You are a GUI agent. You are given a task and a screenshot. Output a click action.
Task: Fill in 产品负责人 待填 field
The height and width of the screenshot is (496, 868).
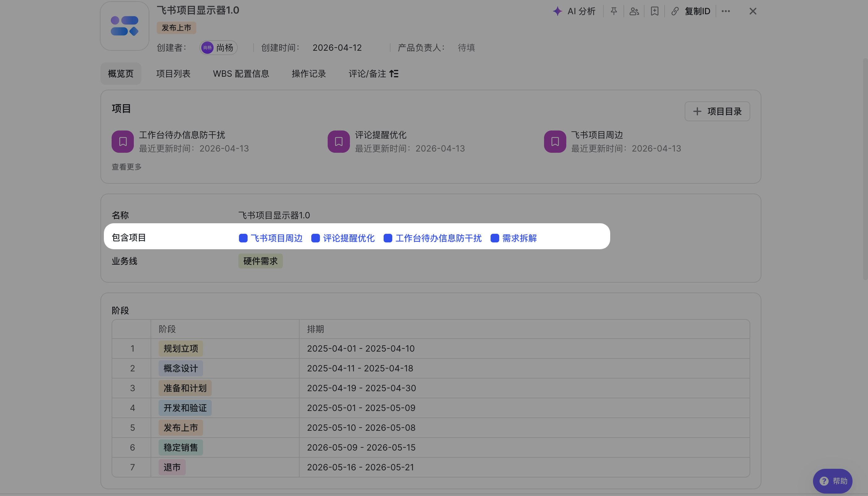pos(466,48)
